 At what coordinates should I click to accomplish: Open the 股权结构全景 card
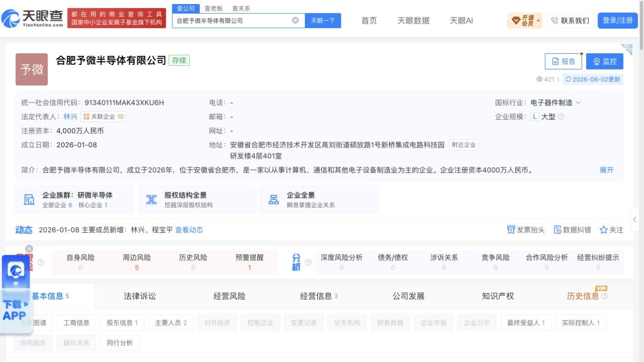tap(197, 199)
